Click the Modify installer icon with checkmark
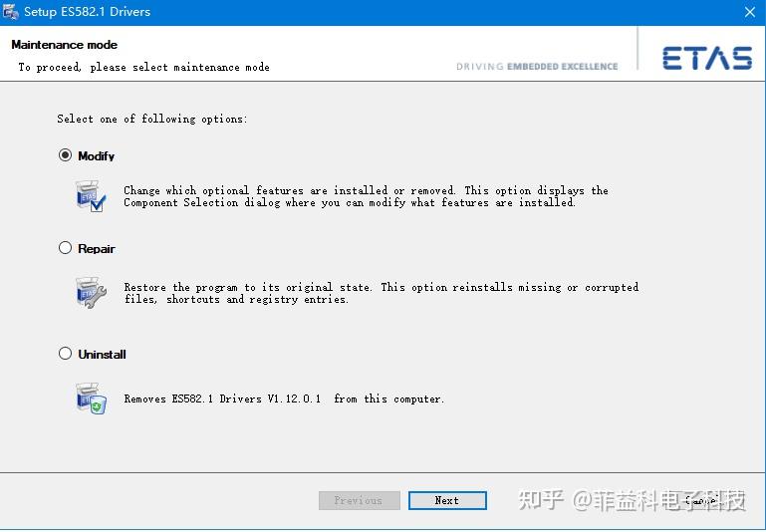 [x=91, y=196]
